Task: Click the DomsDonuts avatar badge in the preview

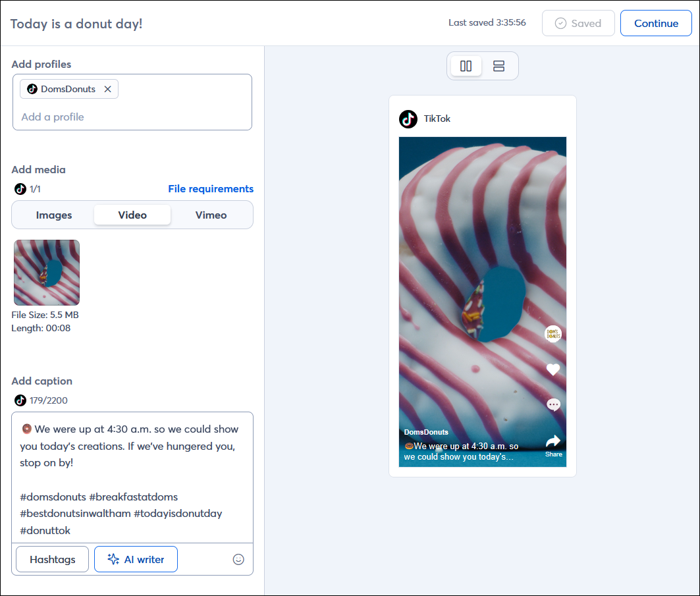Action: [553, 334]
